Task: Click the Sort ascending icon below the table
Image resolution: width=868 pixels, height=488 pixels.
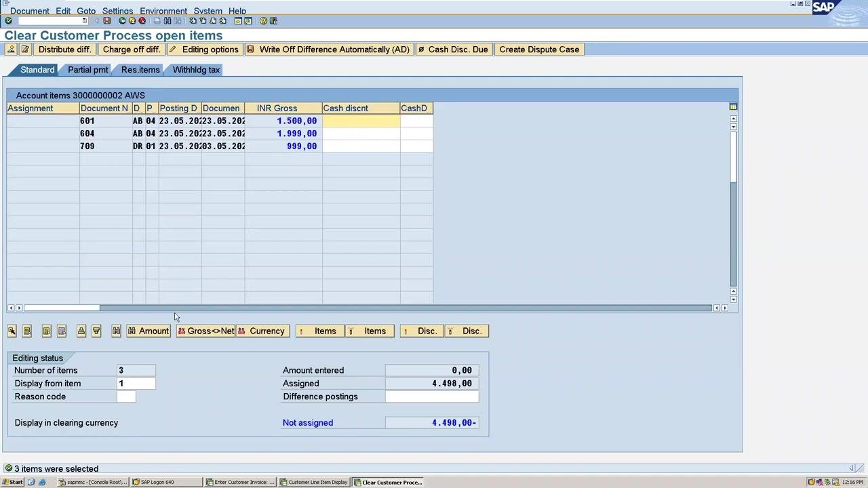Action: tap(81, 331)
